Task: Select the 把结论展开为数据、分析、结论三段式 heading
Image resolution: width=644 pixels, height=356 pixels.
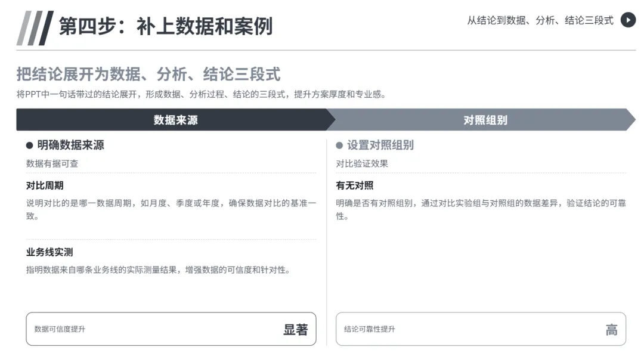Action: 148,75
